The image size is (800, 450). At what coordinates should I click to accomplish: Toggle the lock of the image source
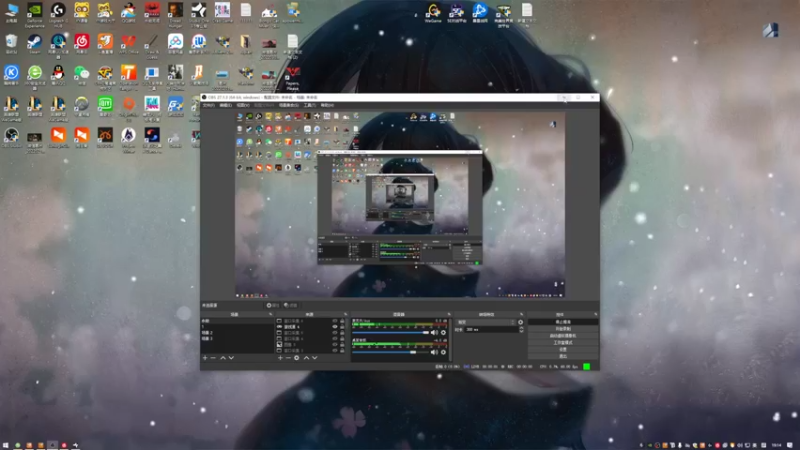[342, 345]
